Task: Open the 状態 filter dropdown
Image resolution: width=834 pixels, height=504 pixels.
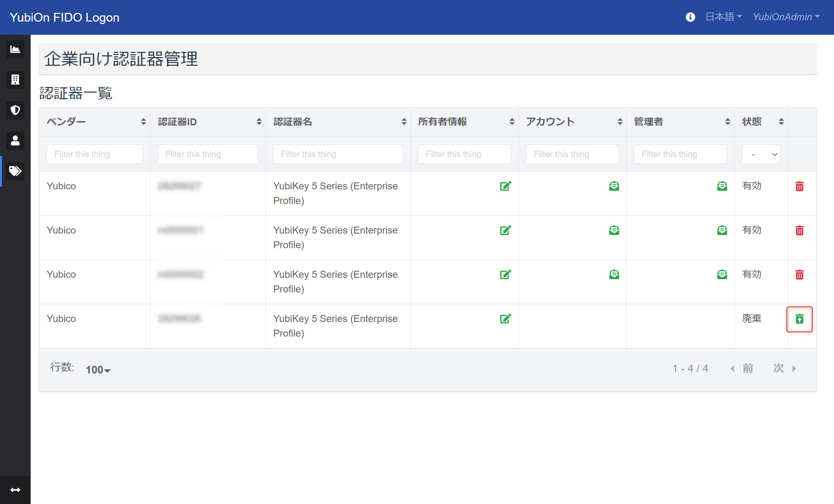Action: pyautogui.click(x=761, y=154)
